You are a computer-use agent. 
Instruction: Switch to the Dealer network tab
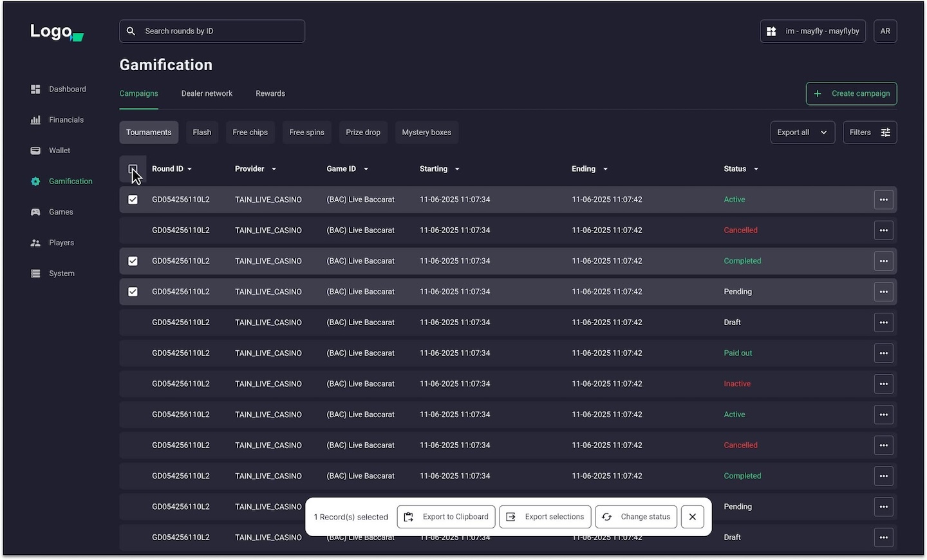207,94
